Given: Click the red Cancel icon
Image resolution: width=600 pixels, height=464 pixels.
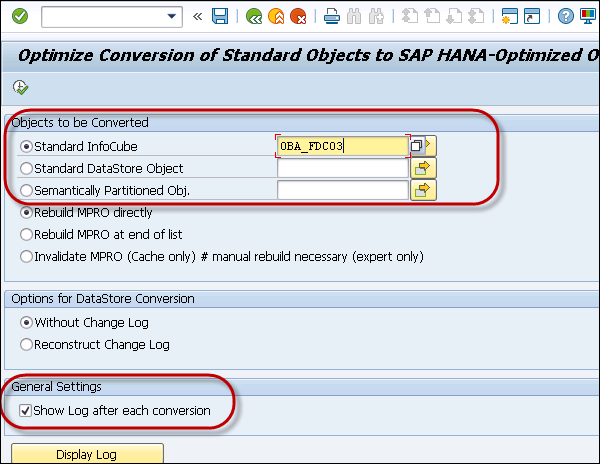Looking at the screenshot, I should pyautogui.click(x=299, y=17).
